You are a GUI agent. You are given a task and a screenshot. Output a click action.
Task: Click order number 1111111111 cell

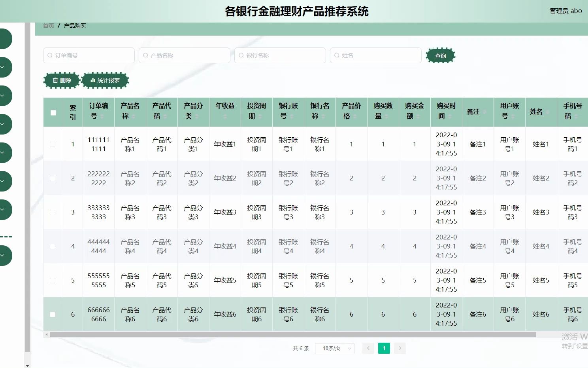click(98, 144)
